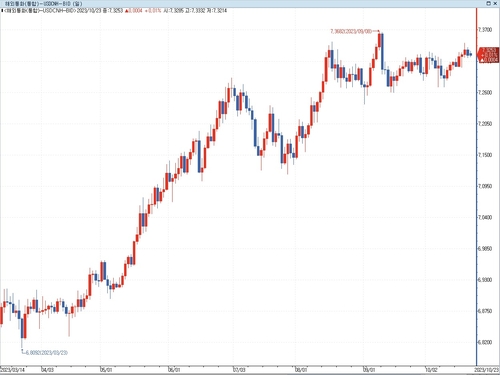
Task: Click the 08/01 date axis label
Action: pos(301,370)
